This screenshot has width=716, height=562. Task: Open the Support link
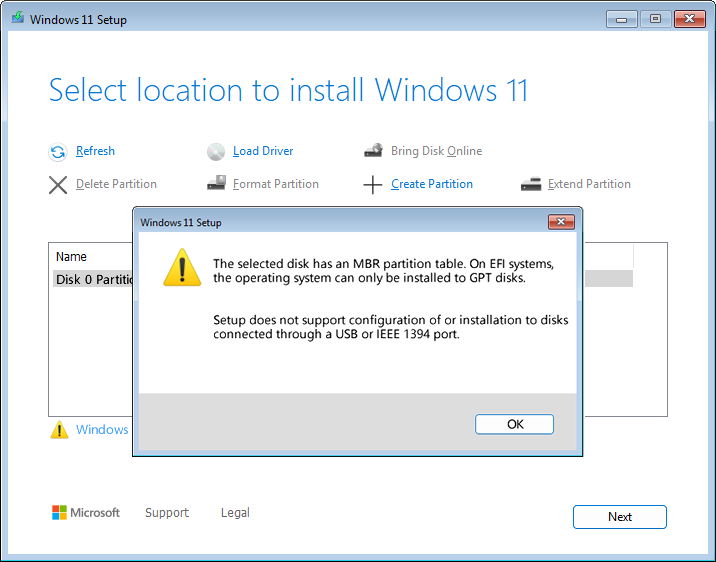(x=167, y=513)
